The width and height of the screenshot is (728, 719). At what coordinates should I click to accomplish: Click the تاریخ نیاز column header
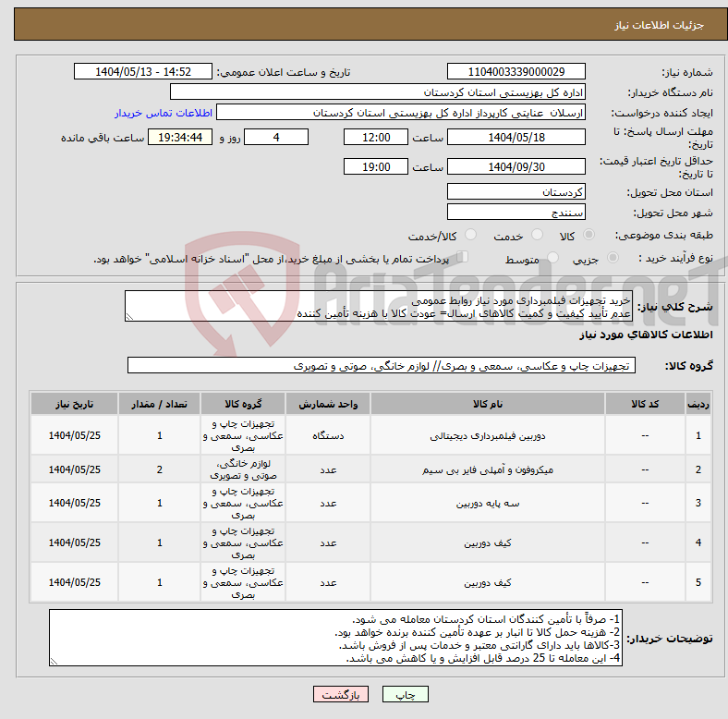[x=74, y=404]
